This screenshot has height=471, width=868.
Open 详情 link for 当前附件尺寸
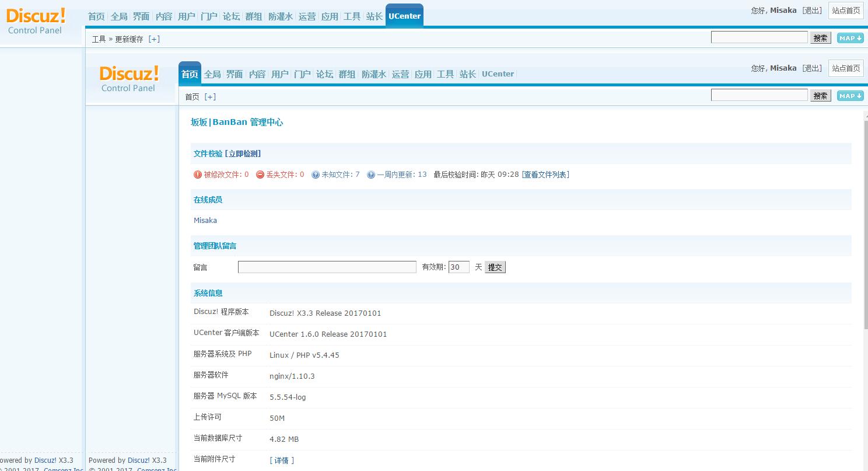282,460
